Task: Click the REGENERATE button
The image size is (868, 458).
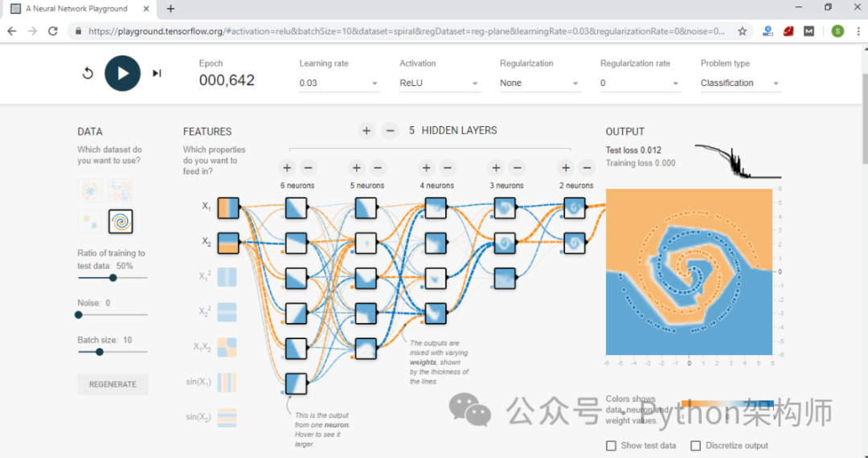Action: [x=113, y=384]
